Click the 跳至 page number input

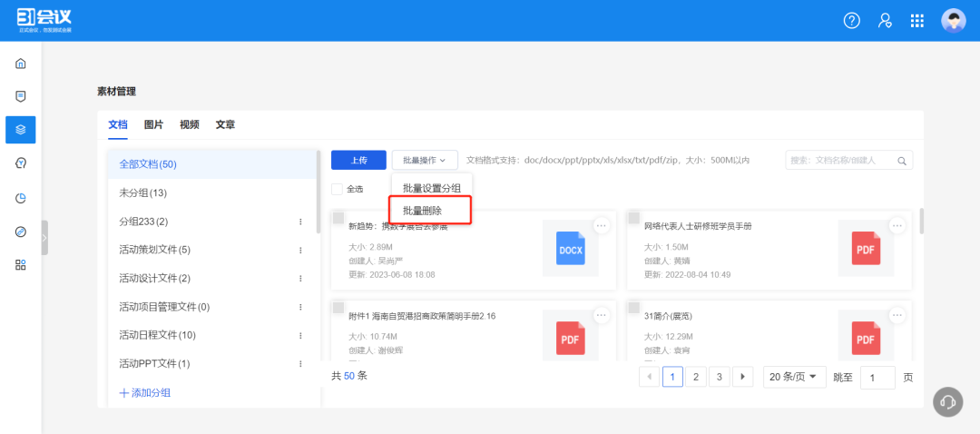coord(877,378)
